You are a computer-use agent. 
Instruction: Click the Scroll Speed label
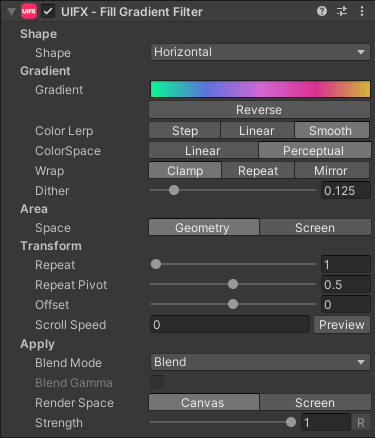tap(70, 325)
